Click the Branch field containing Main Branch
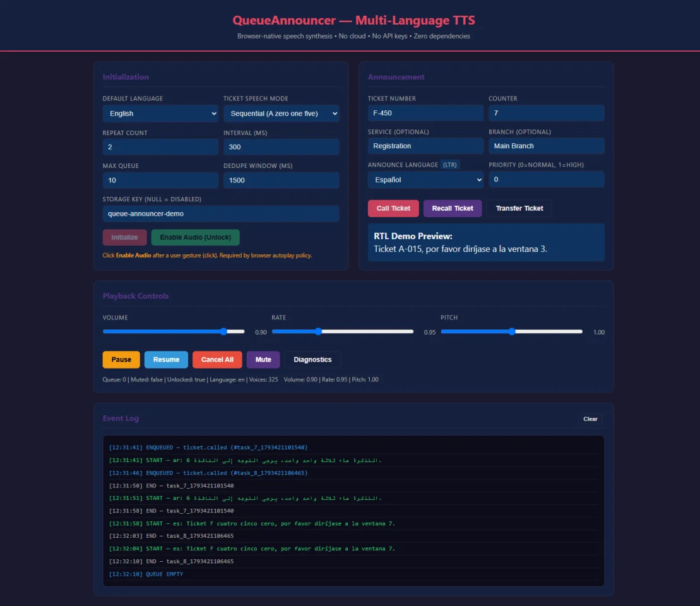Screen dimensions: 700x606 (547, 146)
